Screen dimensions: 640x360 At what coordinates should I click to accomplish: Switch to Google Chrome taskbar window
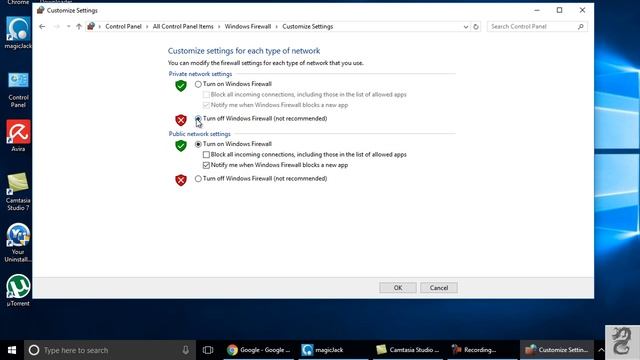tap(259, 350)
